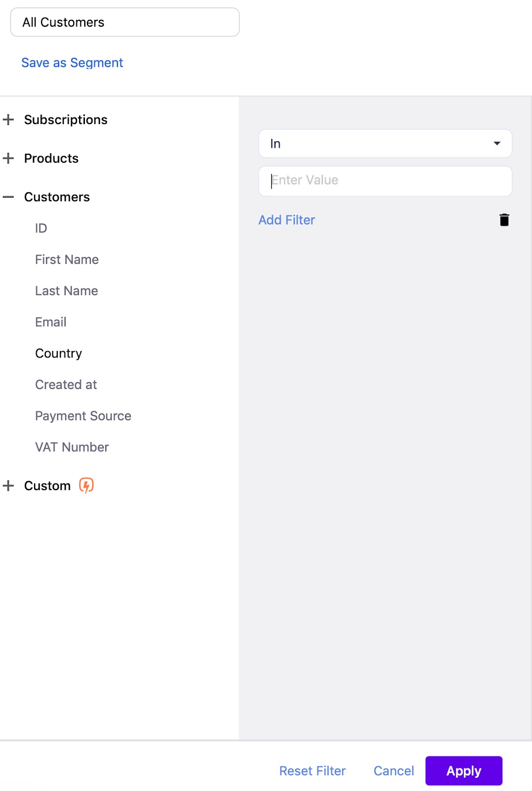Choose the Created at field
Image resolution: width=532 pixels, height=791 pixels.
[x=66, y=385]
